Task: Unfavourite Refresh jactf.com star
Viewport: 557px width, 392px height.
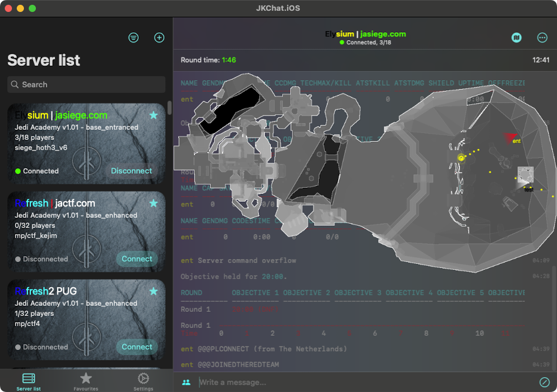Action: click(153, 203)
